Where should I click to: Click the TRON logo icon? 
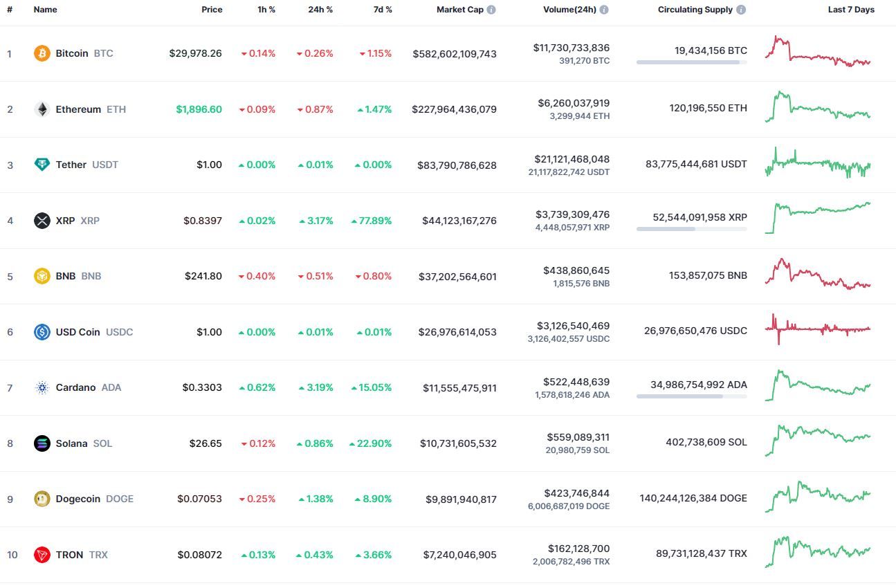coord(42,555)
